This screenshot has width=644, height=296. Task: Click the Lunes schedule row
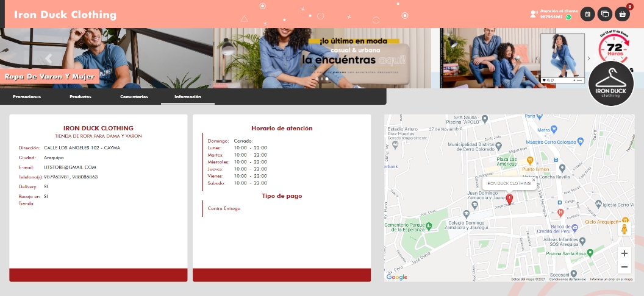click(x=237, y=148)
